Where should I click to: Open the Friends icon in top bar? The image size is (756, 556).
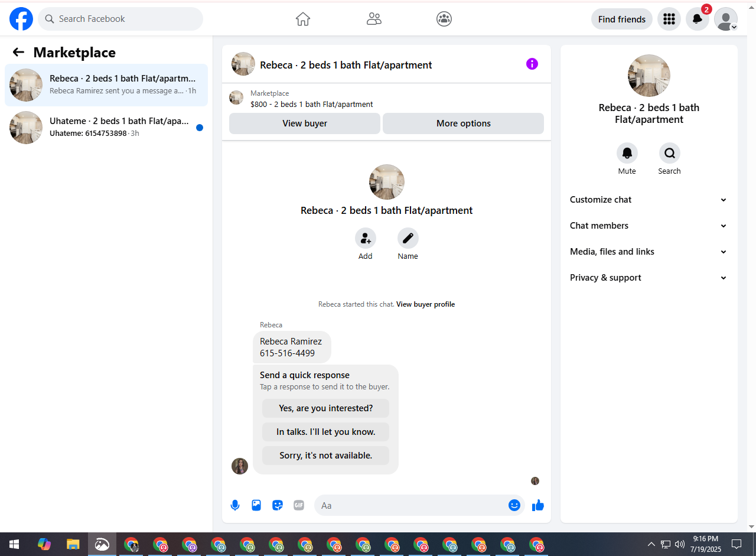tap(374, 19)
